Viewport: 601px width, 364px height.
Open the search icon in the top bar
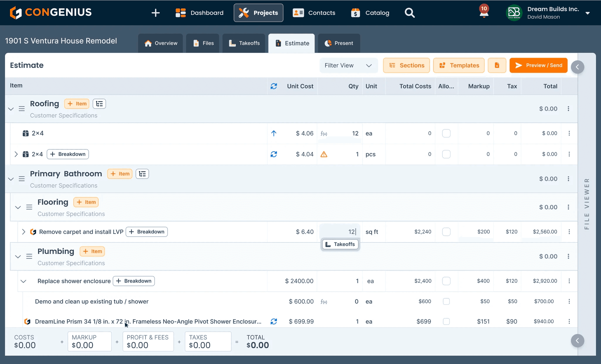(410, 13)
